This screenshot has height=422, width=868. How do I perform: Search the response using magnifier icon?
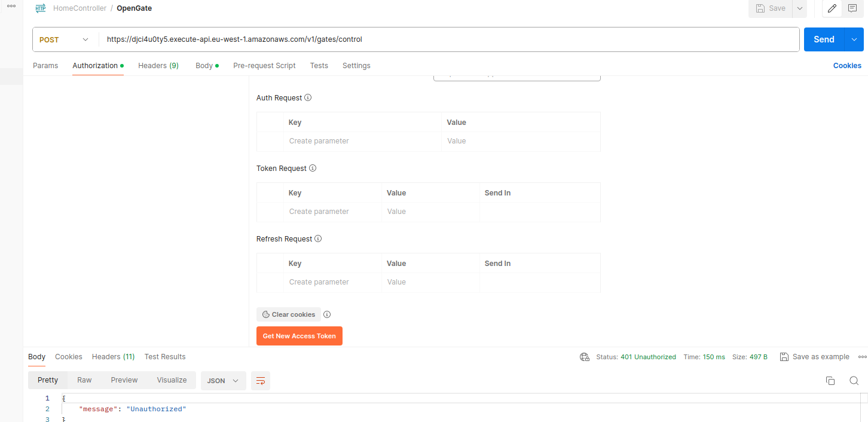[x=854, y=381]
